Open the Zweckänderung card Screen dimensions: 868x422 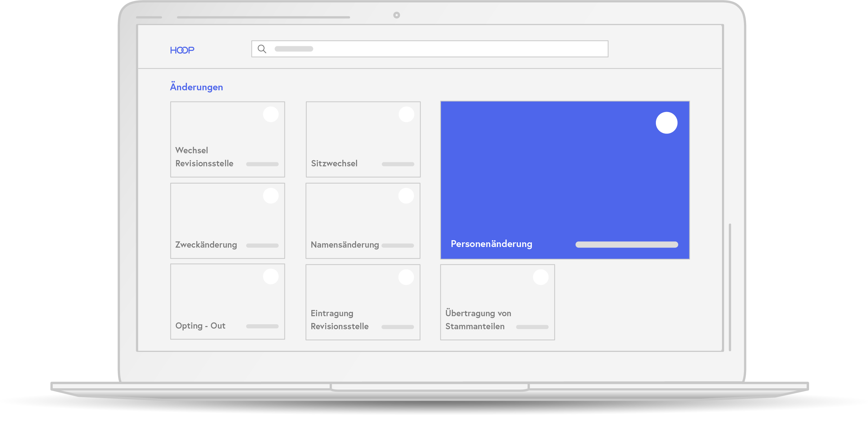point(227,221)
